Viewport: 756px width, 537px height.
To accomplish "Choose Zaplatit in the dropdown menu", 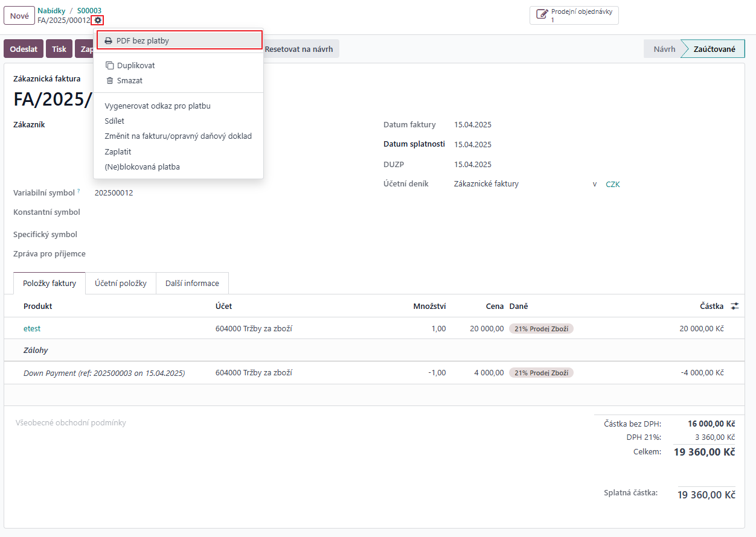I will click(118, 152).
